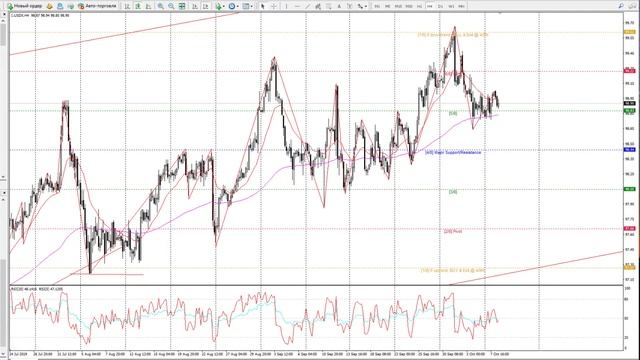Switch chart to line chart type
640x360 pixels.
149,6
